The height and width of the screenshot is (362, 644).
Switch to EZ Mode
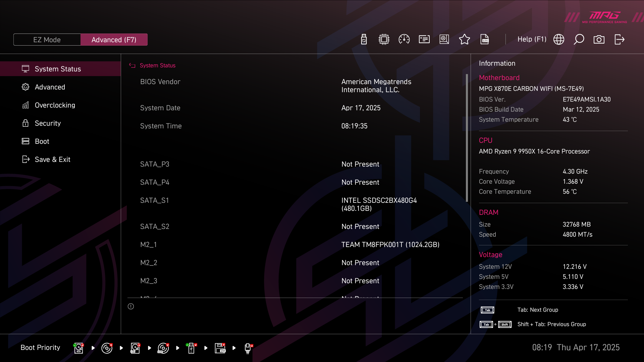(x=47, y=40)
